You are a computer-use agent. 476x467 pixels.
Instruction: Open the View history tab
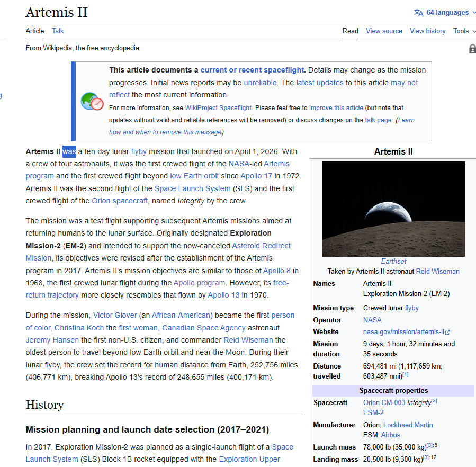[427, 31]
